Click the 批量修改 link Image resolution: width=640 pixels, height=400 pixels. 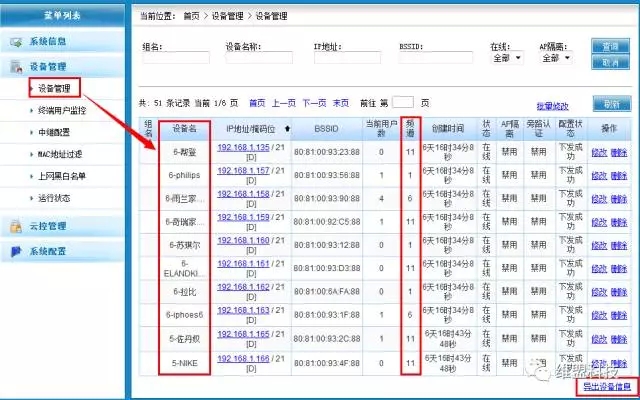pos(552,105)
